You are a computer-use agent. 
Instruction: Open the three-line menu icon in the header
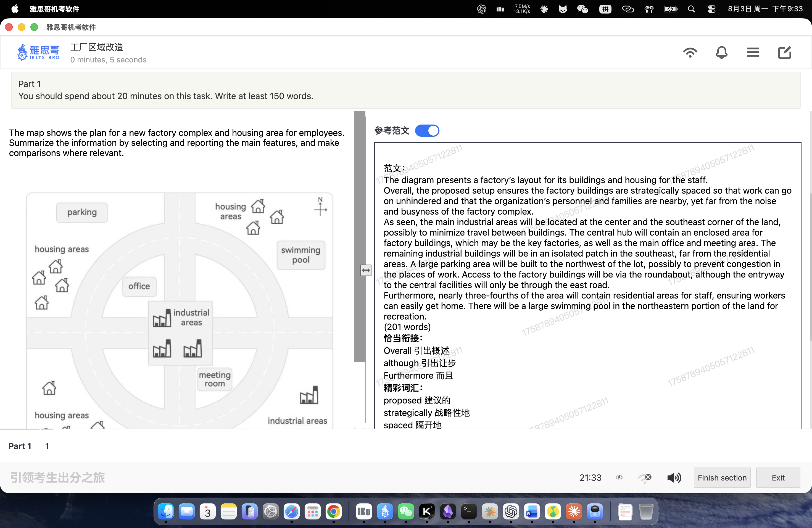[x=753, y=52]
